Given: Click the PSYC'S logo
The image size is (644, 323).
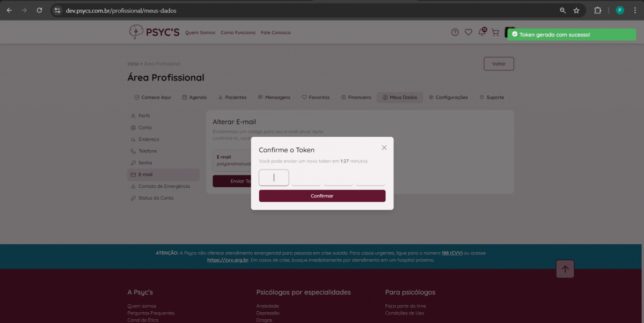Looking at the screenshot, I should pyautogui.click(x=155, y=32).
